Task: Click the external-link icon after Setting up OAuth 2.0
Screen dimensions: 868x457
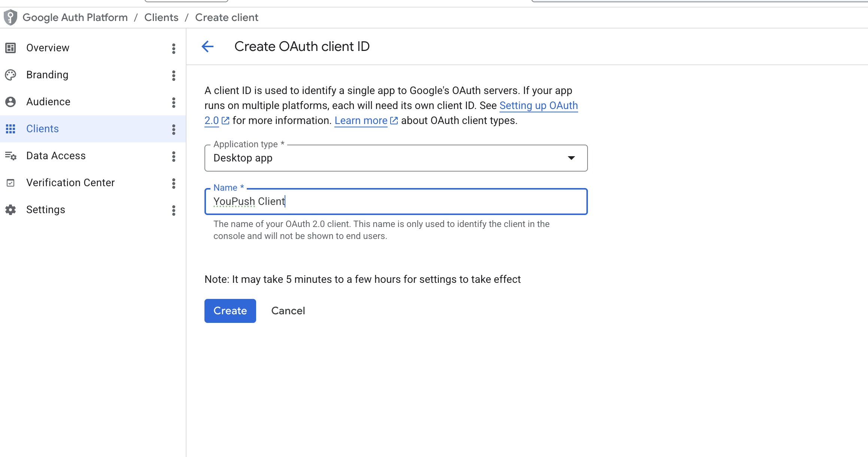Action: coord(225,121)
